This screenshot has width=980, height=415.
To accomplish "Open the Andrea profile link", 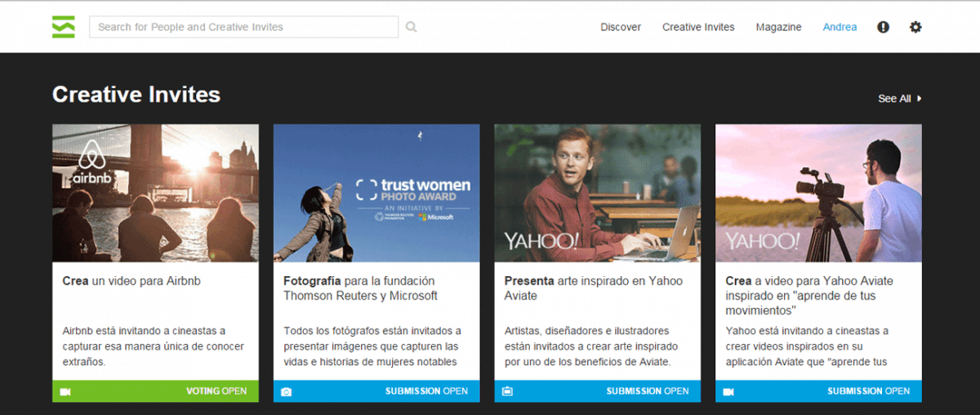I will click(840, 27).
